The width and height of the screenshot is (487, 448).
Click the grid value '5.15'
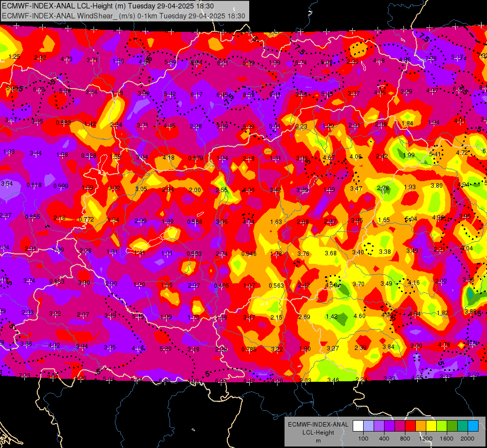[x=138, y=317]
